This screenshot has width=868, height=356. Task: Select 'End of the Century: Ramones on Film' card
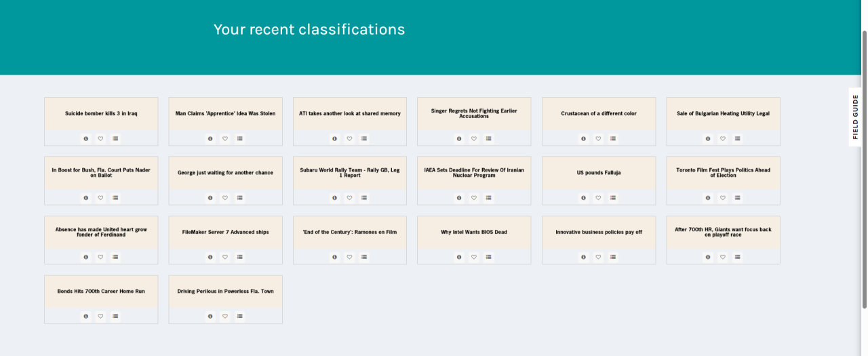pos(350,233)
